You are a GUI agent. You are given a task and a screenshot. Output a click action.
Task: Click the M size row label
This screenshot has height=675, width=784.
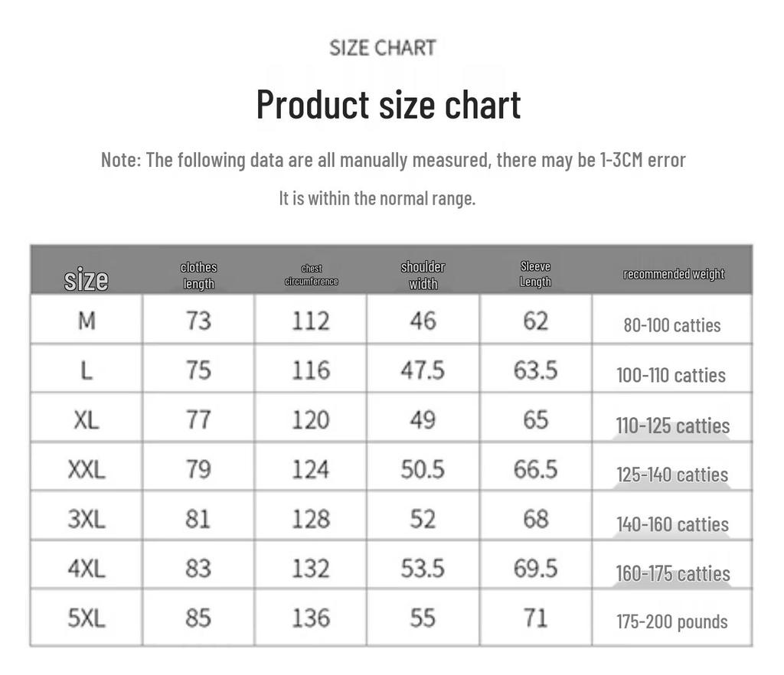[x=87, y=321]
